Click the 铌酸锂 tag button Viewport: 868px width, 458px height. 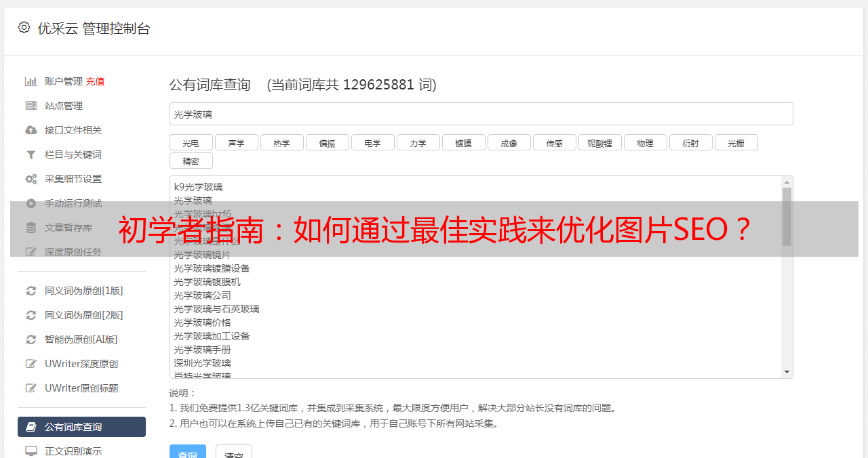pos(599,142)
